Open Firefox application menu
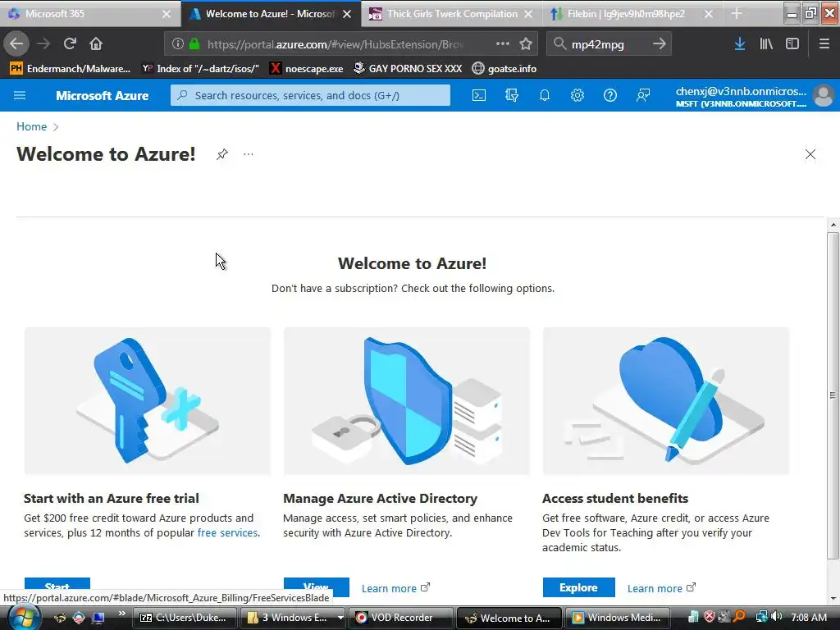This screenshot has height=630, width=840. [x=824, y=44]
